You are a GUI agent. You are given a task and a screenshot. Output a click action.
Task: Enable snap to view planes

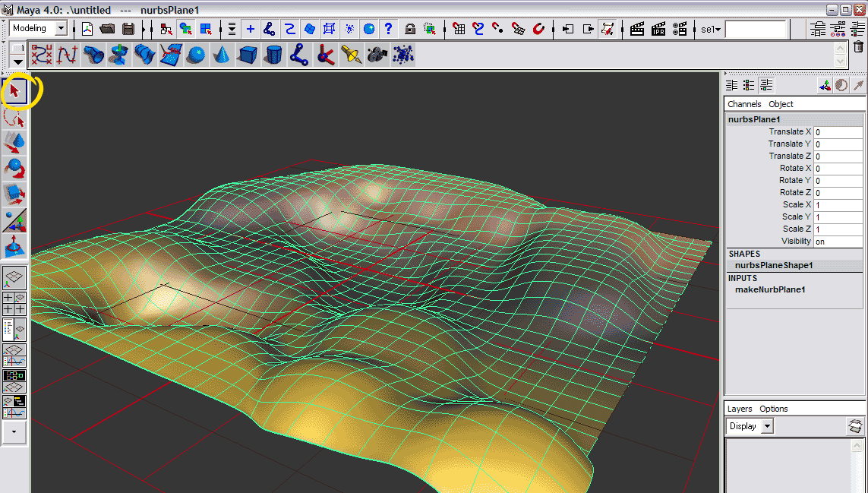518,29
